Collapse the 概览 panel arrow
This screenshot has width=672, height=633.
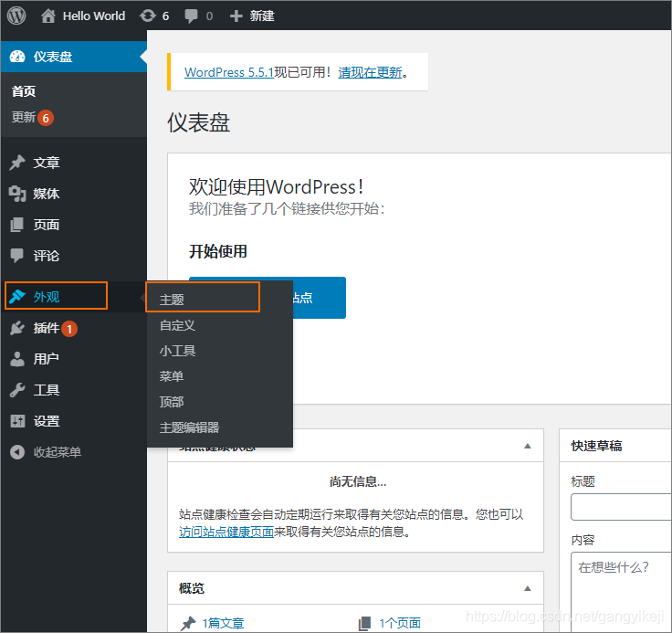coord(527,588)
